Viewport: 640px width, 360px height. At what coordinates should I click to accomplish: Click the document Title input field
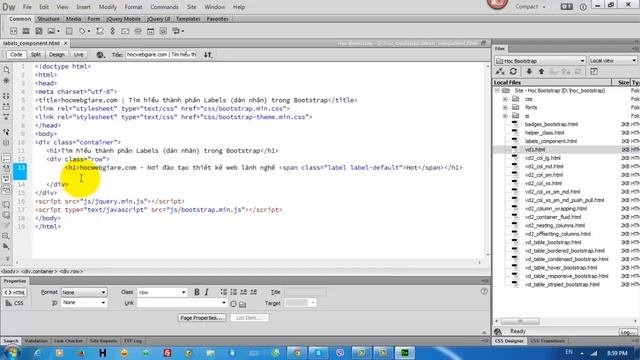pyautogui.click(x=161, y=55)
